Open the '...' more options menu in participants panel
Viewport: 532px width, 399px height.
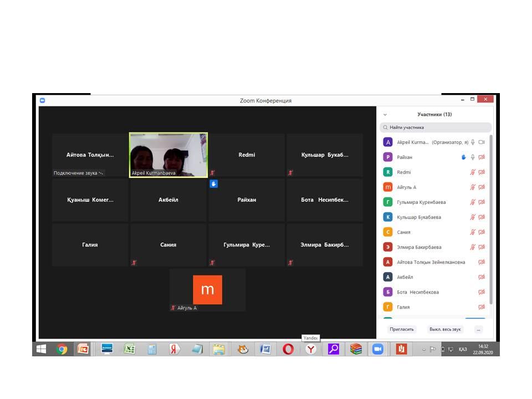(478, 329)
